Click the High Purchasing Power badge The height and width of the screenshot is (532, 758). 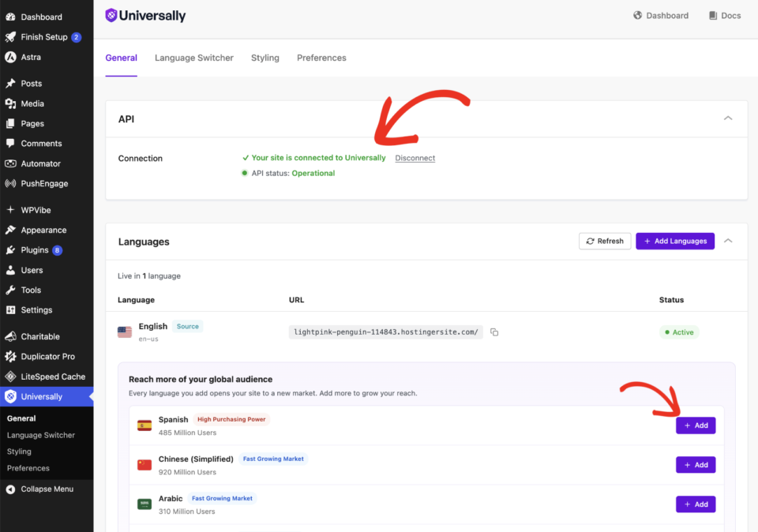point(231,419)
